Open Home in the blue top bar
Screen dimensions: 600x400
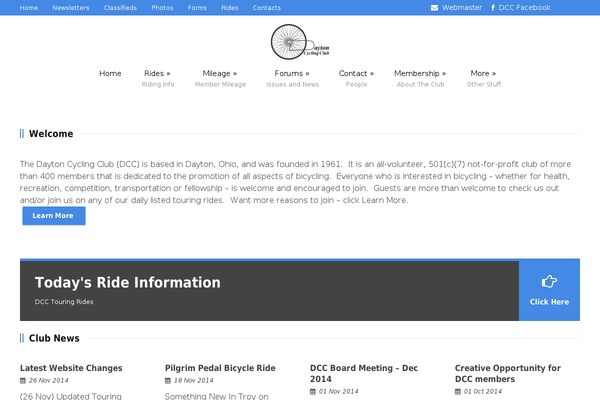pyautogui.click(x=29, y=8)
